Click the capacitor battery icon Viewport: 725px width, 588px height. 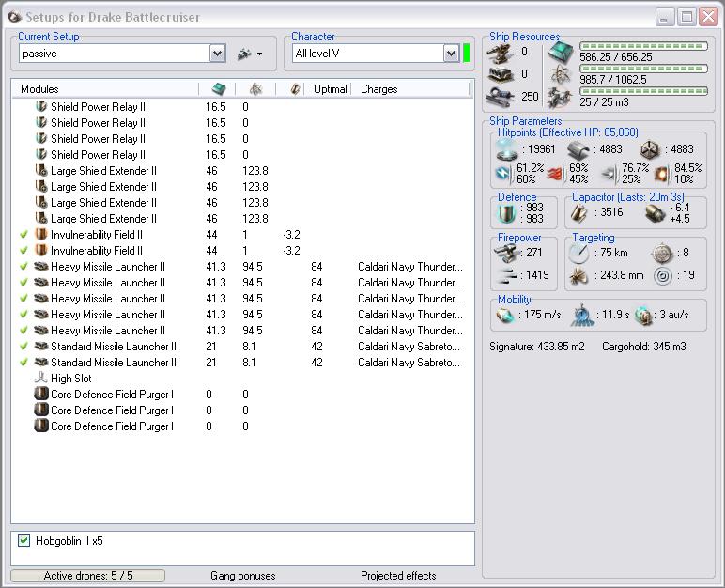(578, 213)
